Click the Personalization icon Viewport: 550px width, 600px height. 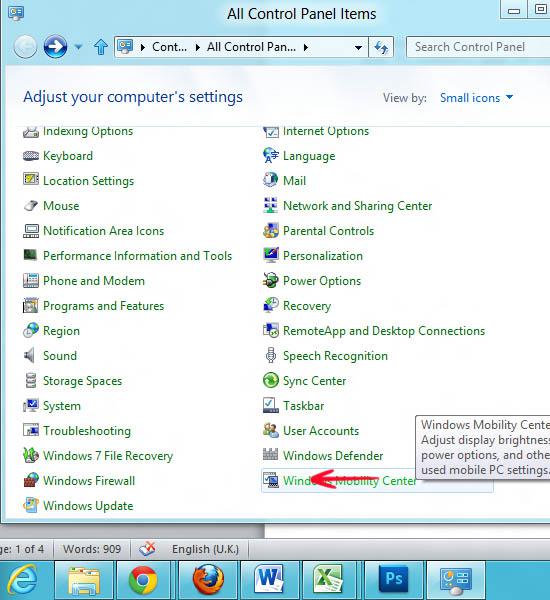coord(271,255)
